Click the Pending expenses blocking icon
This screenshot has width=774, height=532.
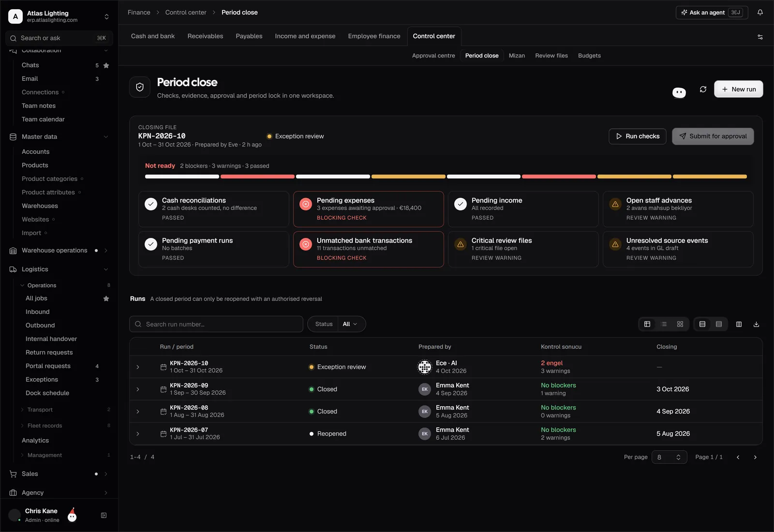(x=306, y=204)
